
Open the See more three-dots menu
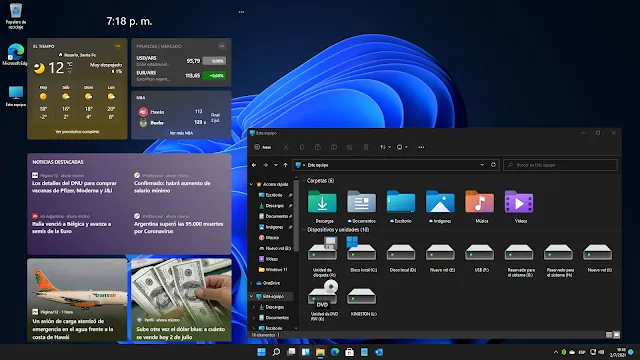(x=421, y=147)
